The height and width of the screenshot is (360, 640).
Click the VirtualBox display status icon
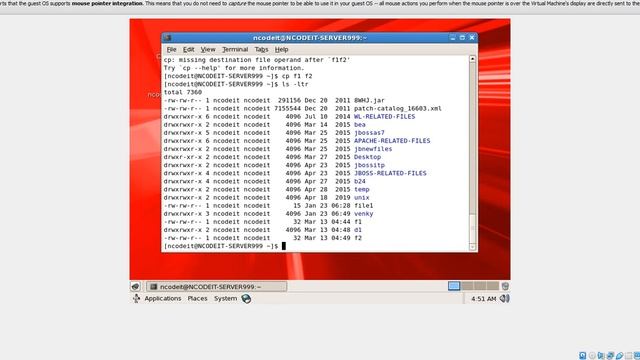(637, 356)
